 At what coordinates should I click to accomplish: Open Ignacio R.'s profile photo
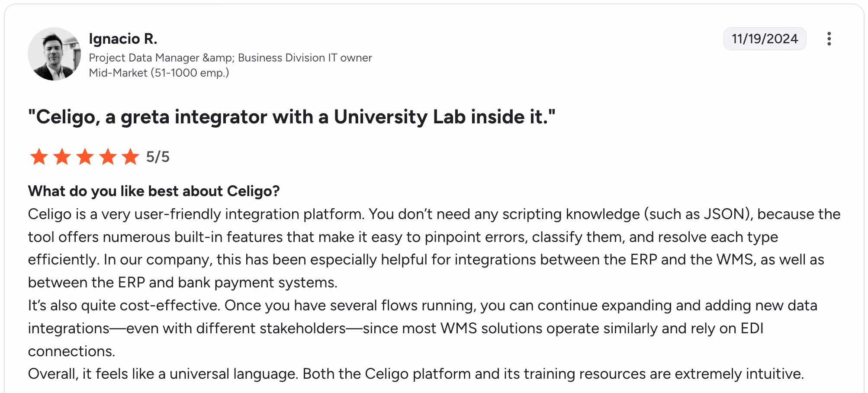tap(54, 54)
